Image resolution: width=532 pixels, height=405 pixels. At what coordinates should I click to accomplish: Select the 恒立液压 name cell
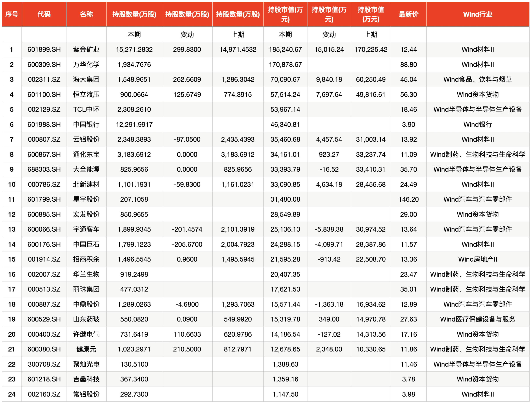point(86,95)
